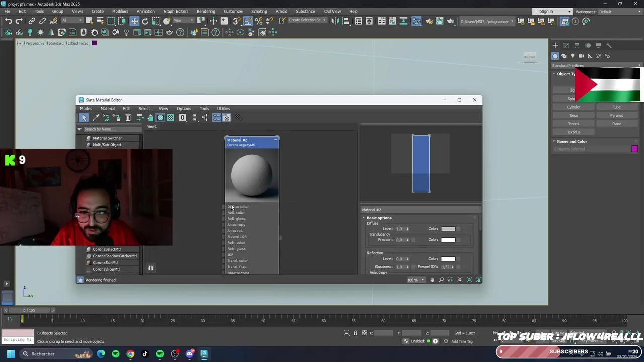Click the Sign In button
This screenshot has height=362, width=644.
pos(552,12)
